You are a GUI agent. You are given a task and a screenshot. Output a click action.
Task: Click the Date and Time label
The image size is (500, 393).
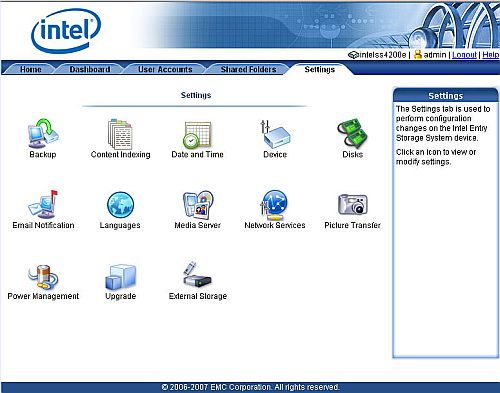(x=197, y=154)
